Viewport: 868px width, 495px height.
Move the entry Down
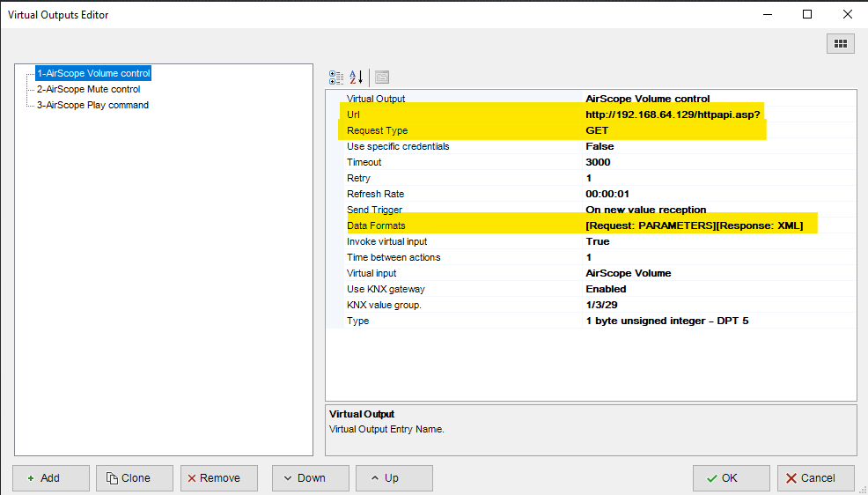[310, 478]
